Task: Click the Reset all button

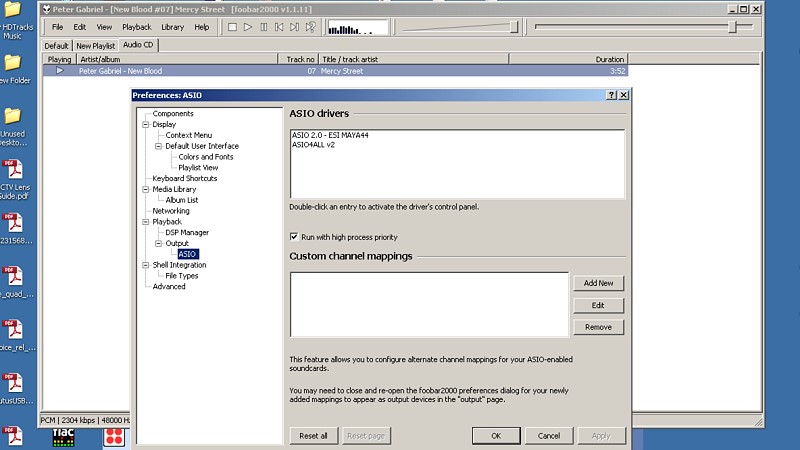Action: (313, 436)
